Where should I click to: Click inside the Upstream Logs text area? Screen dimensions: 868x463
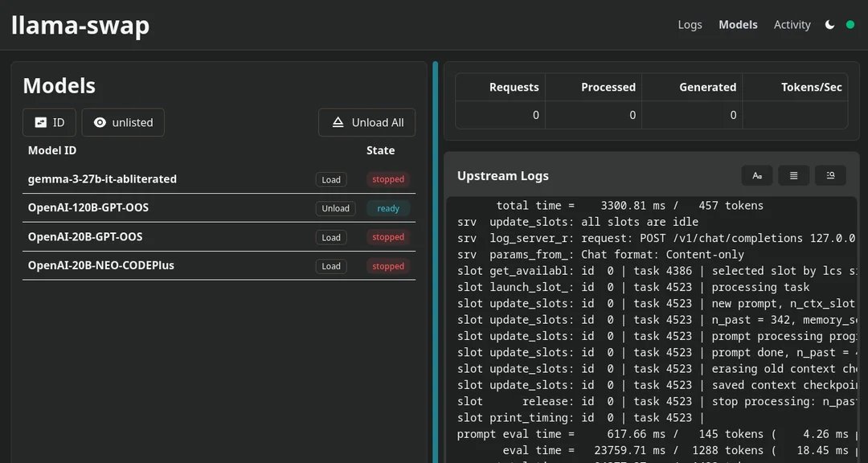[x=652, y=330]
